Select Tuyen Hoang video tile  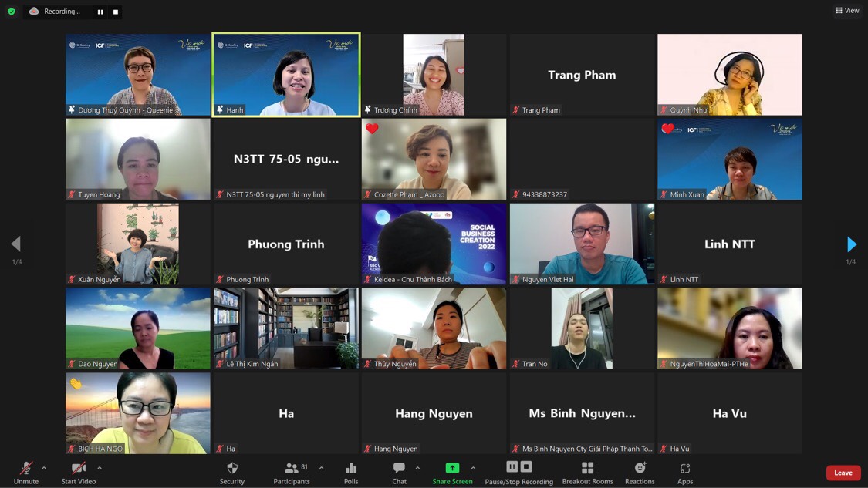coord(138,160)
